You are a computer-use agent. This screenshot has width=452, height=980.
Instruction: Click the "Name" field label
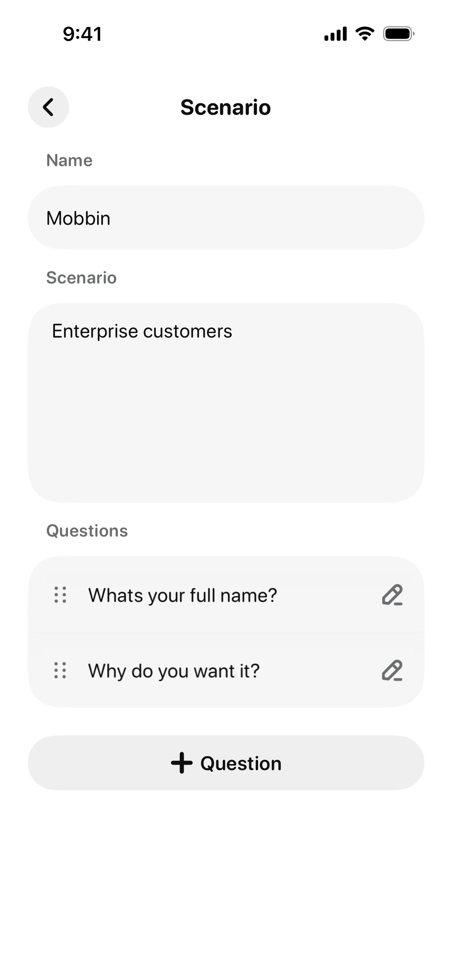pos(69,160)
